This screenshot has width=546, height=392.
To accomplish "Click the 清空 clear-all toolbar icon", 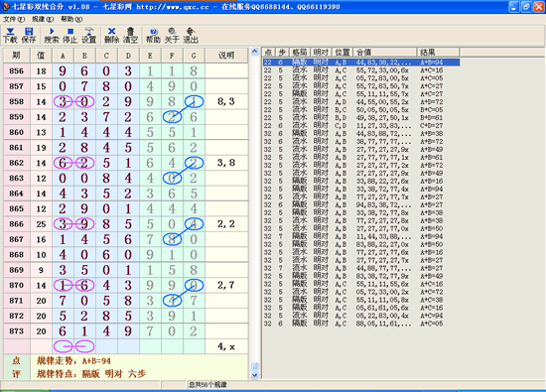I will point(130,36).
